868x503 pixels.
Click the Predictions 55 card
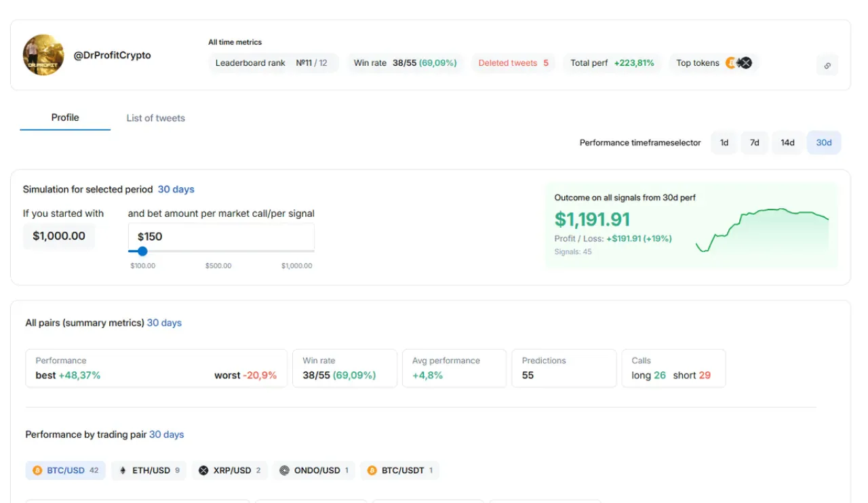[564, 368]
